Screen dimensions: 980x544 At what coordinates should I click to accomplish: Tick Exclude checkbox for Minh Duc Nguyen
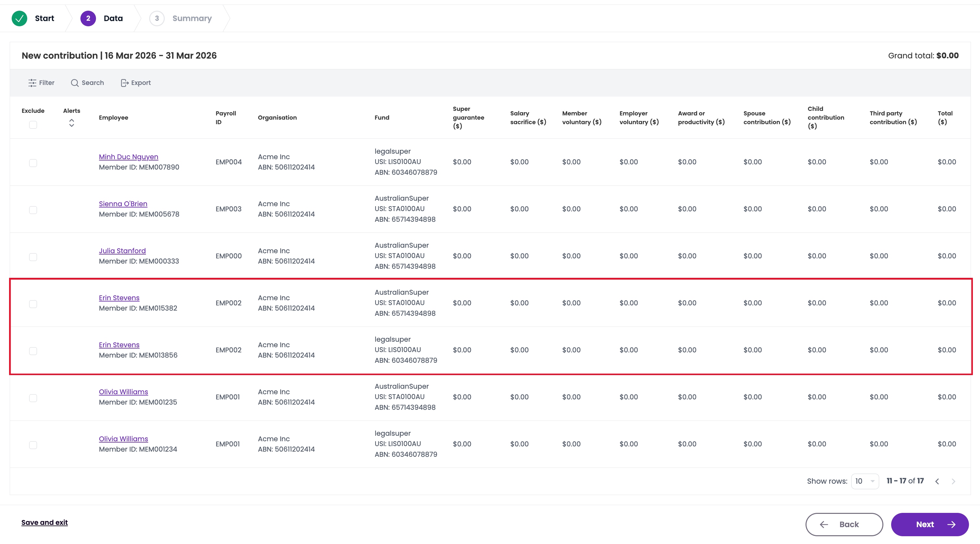tap(33, 163)
